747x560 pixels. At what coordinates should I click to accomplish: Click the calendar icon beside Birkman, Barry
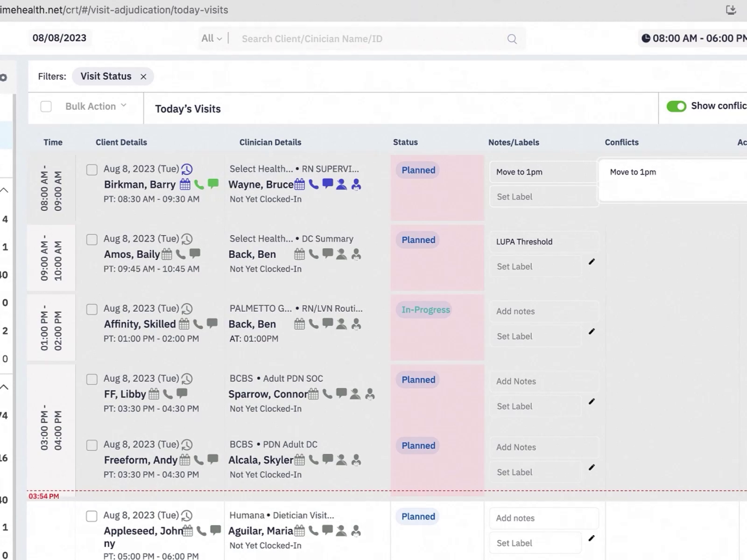click(185, 184)
